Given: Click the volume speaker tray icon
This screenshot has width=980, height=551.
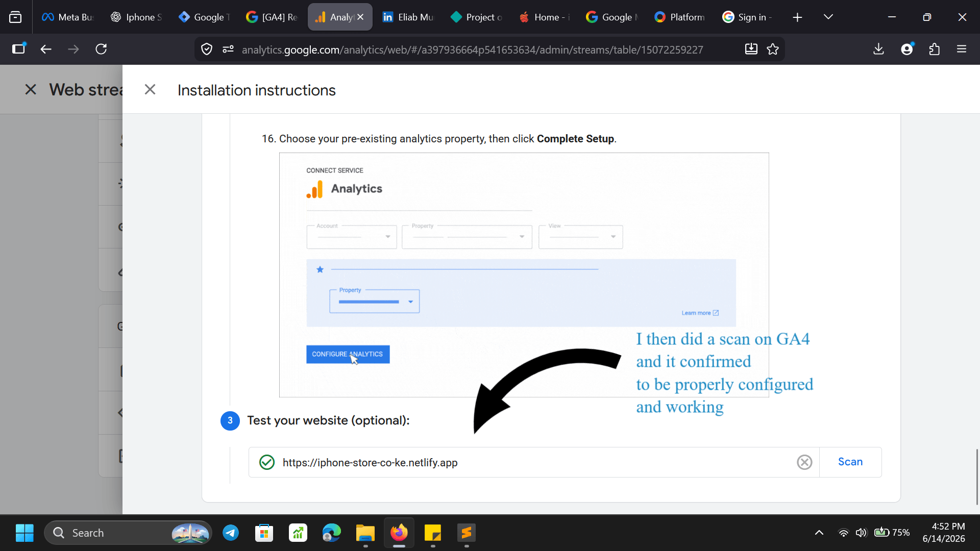Looking at the screenshot, I should [x=862, y=533].
